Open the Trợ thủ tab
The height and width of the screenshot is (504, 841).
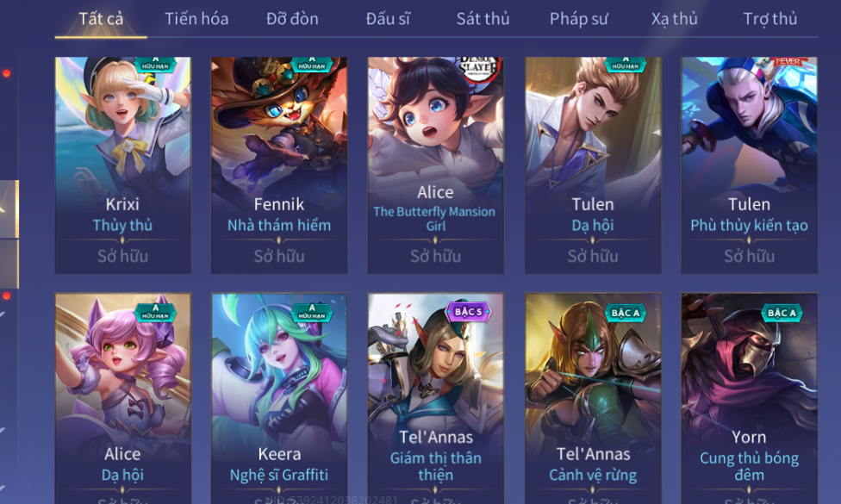pos(769,19)
